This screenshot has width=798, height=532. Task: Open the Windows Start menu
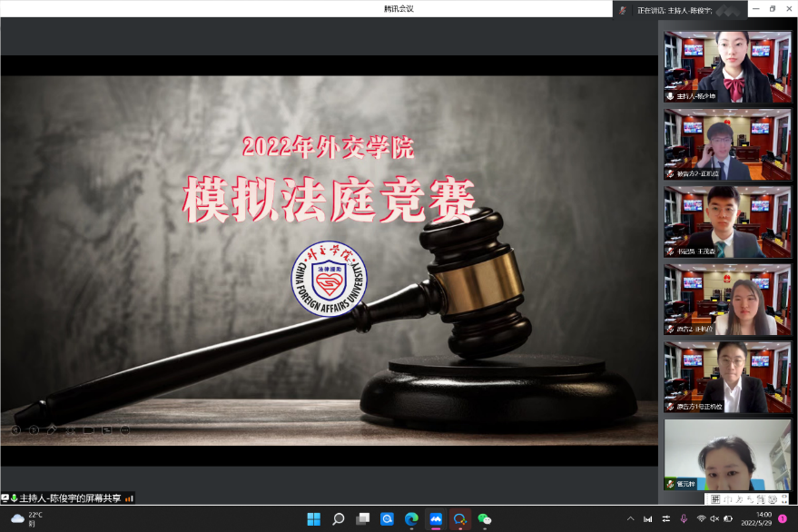pos(313,518)
